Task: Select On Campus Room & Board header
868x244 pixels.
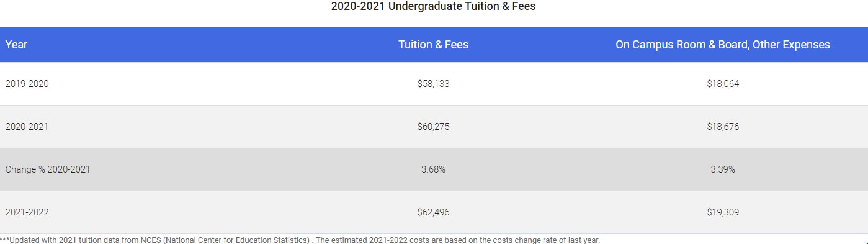Action: pos(723,45)
